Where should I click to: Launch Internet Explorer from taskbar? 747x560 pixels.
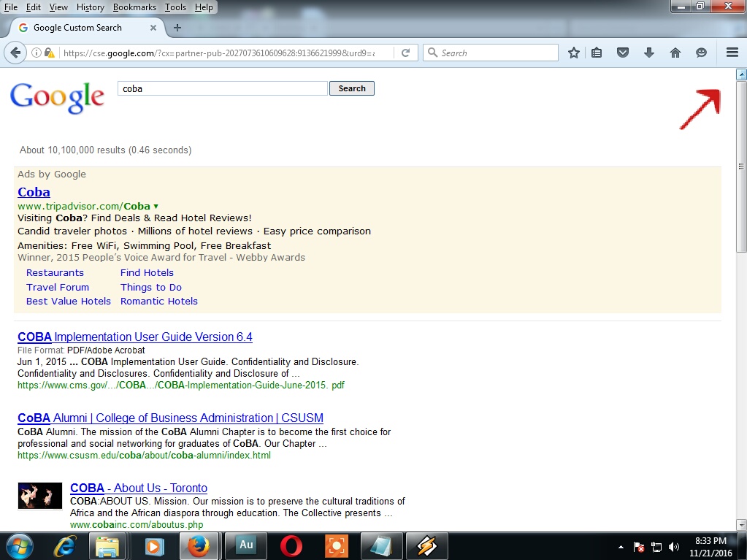point(64,546)
